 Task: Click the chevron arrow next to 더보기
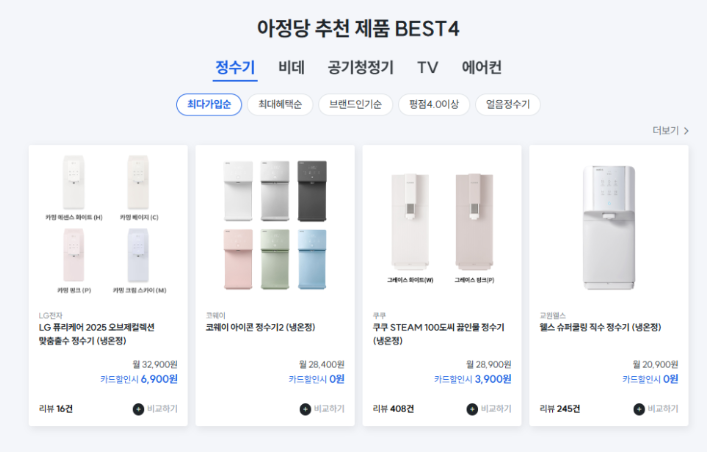tap(686, 131)
